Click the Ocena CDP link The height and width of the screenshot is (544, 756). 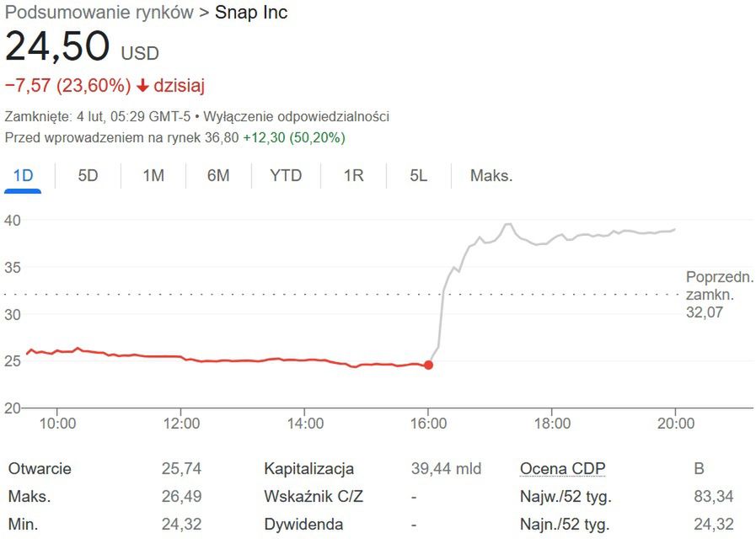562,469
